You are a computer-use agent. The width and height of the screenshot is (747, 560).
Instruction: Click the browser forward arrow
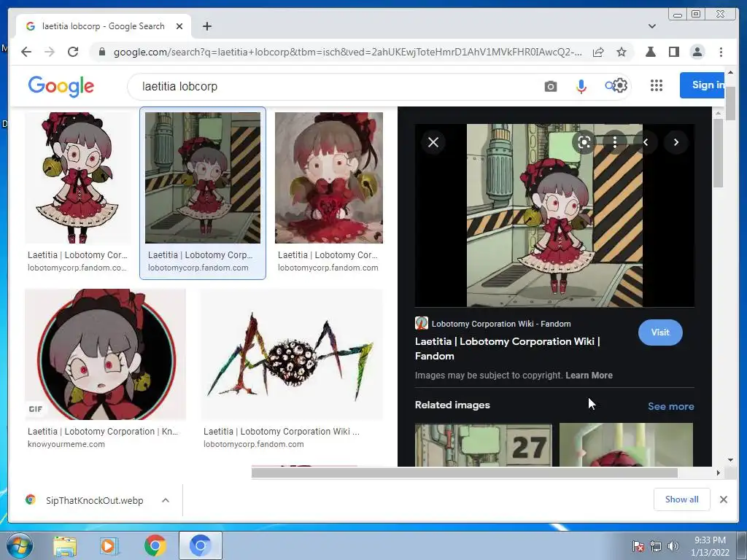[x=50, y=52]
